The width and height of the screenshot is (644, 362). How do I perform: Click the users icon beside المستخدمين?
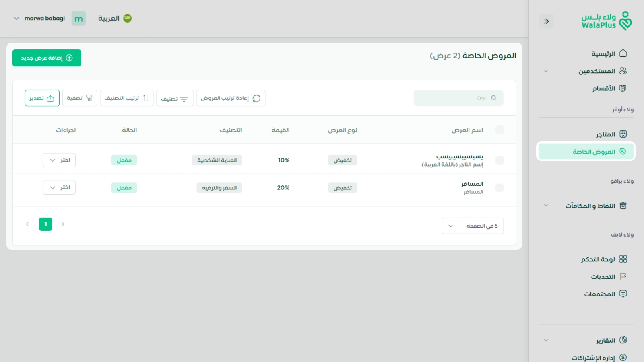click(623, 71)
